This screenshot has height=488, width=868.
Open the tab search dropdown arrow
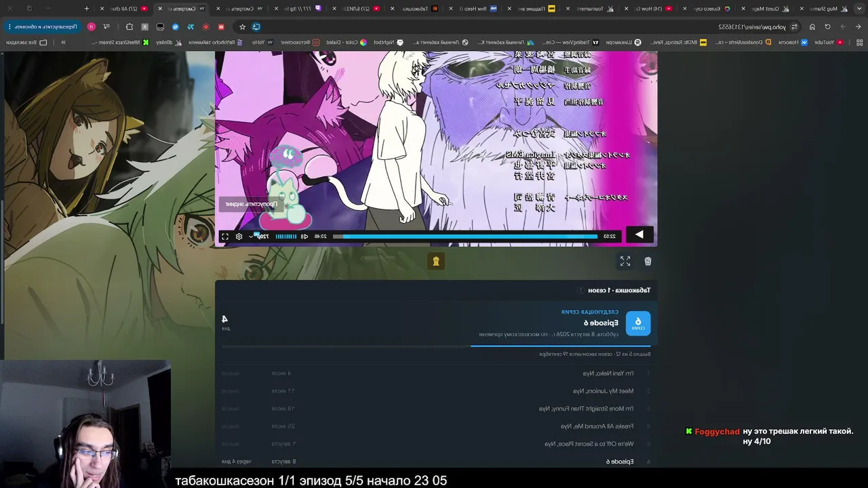(x=858, y=8)
